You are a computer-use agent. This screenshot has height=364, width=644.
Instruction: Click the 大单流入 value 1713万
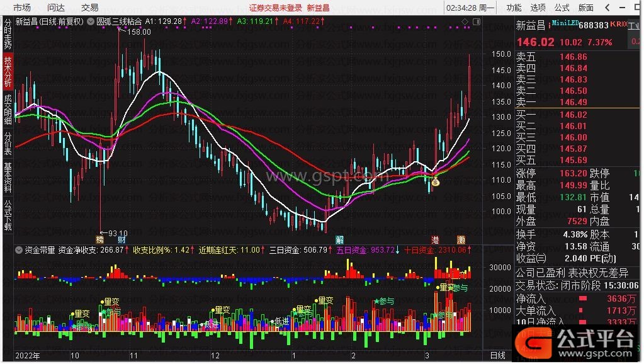621,310
